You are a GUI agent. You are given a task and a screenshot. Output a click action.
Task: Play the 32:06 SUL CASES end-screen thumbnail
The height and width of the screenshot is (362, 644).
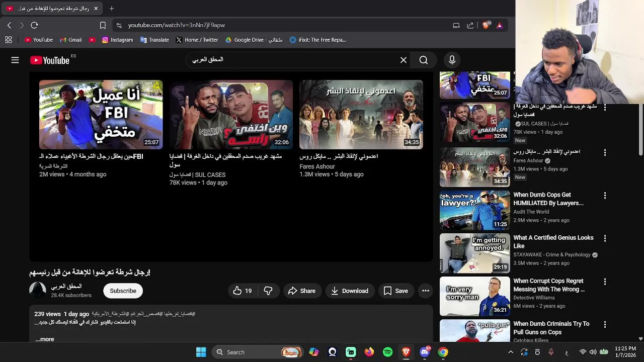coord(231,115)
